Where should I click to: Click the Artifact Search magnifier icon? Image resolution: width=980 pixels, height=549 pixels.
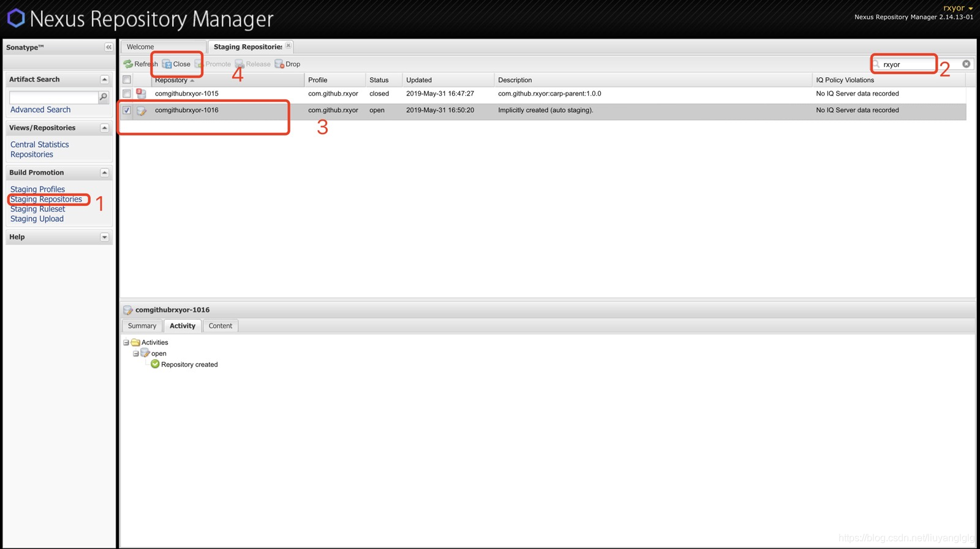tap(104, 97)
